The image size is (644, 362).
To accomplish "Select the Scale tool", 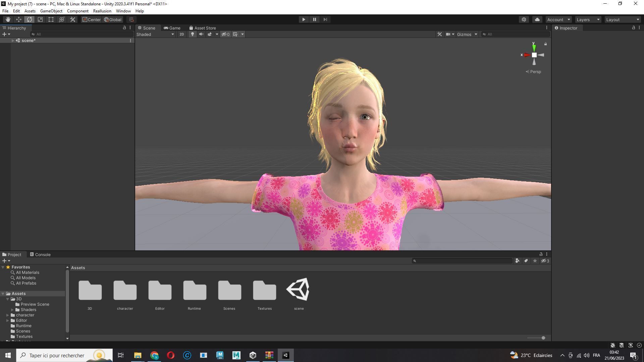I will [40, 19].
